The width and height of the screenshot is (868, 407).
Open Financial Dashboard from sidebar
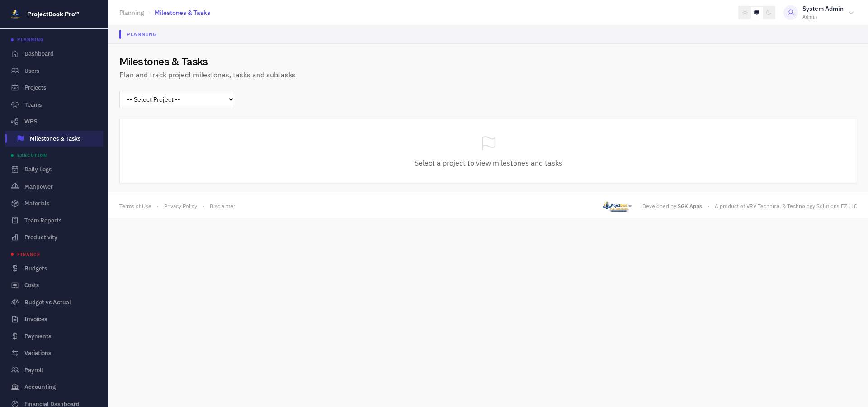tap(54, 404)
